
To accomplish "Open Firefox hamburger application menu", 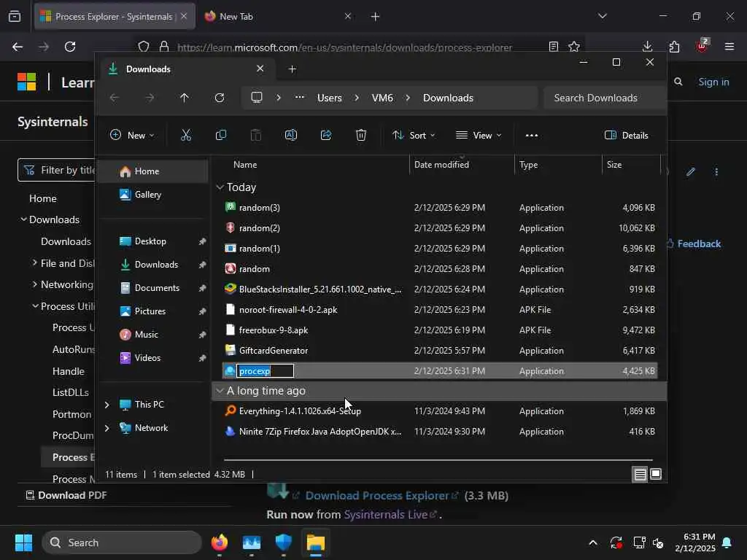I will pyautogui.click(x=729, y=47).
